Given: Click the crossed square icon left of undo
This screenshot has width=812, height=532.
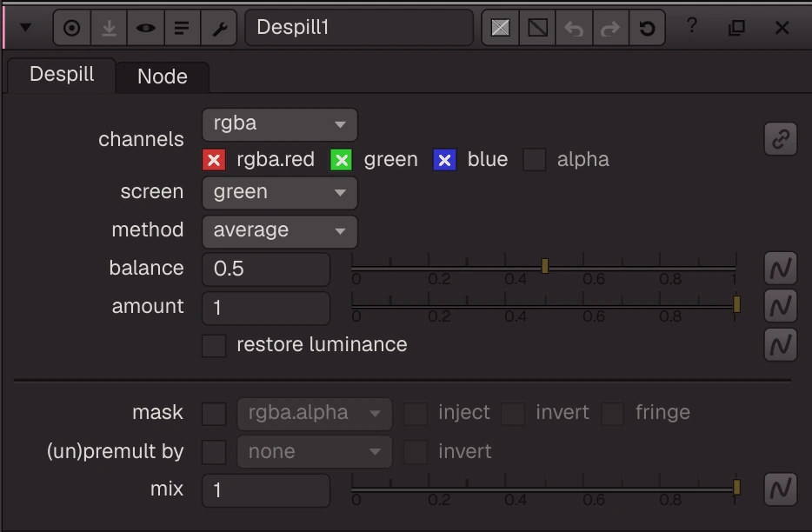Looking at the screenshot, I should pyautogui.click(x=500, y=28).
